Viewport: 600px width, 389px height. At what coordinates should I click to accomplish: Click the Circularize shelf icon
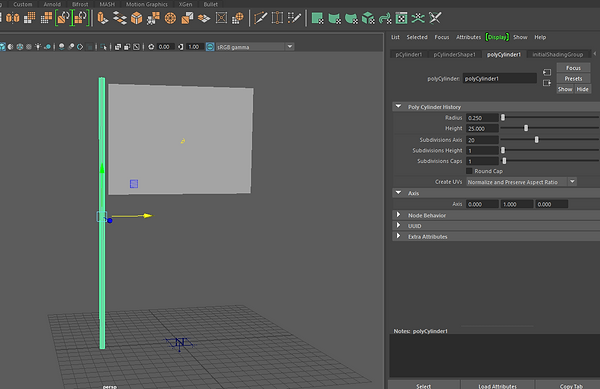click(170, 18)
